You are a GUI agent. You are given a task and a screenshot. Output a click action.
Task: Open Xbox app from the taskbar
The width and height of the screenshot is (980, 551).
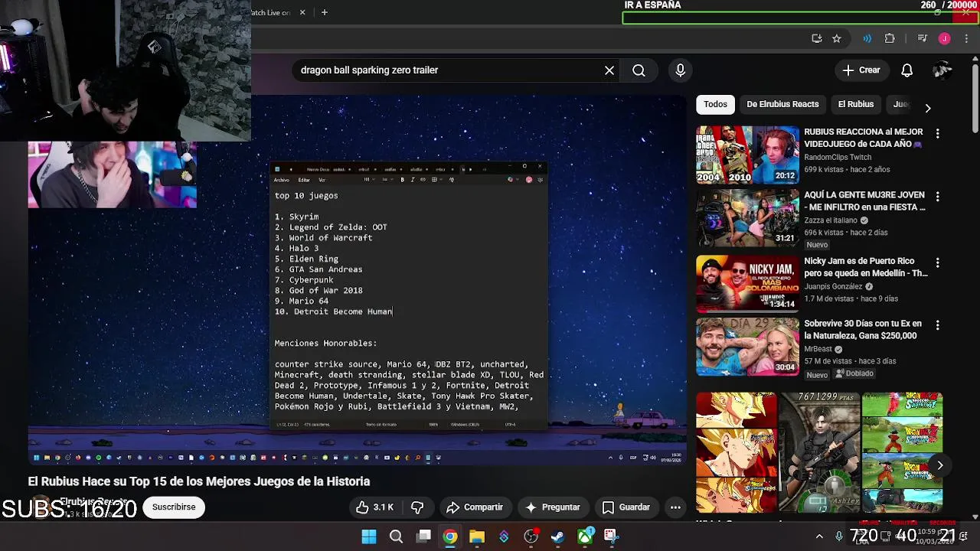pyautogui.click(x=585, y=536)
